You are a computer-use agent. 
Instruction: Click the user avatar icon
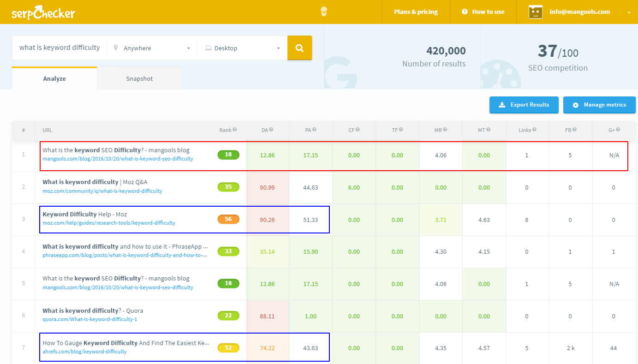coord(535,12)
